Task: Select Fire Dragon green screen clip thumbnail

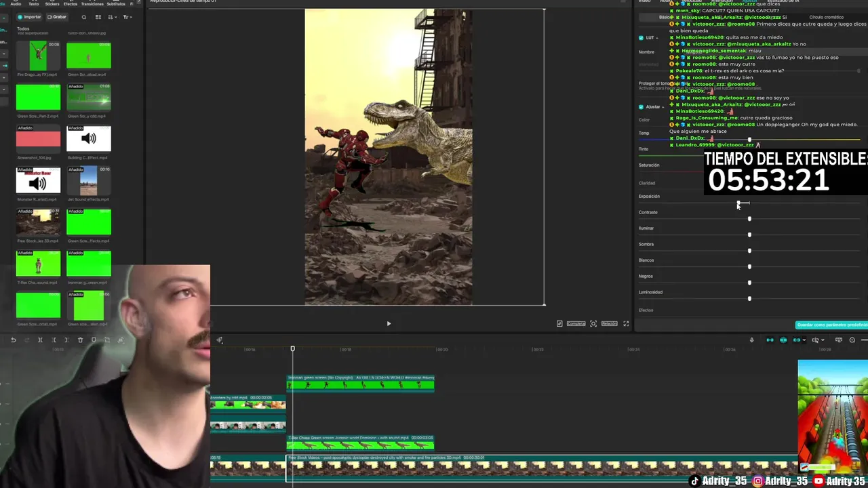Action: (38, 56)
